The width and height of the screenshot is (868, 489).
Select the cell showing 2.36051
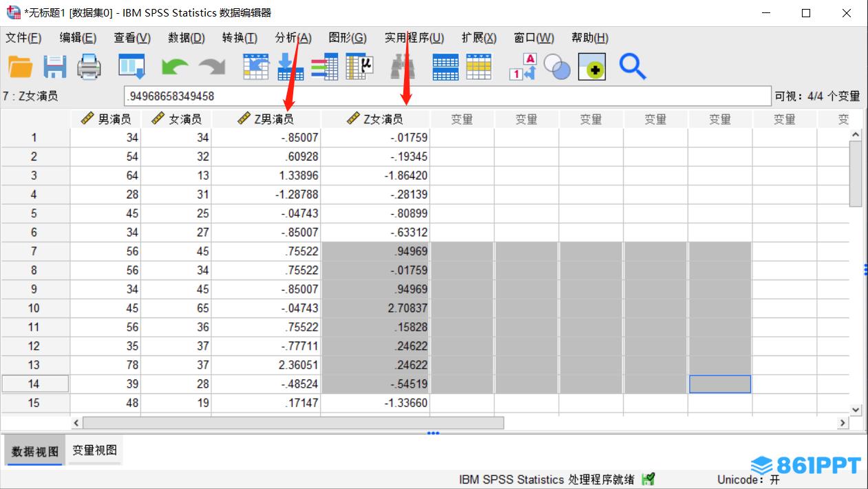tap(266, 365)
